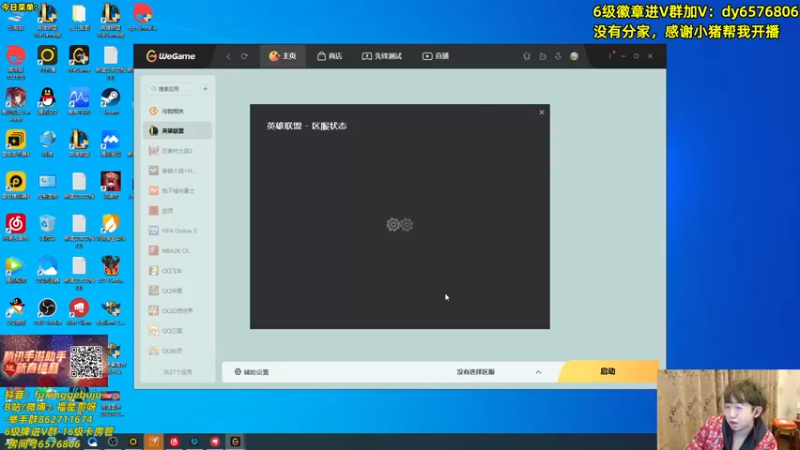Click the orange taskbar icon
Image resolution: width=800 pixels, height=450 pixels.
(x=154, y=441)
